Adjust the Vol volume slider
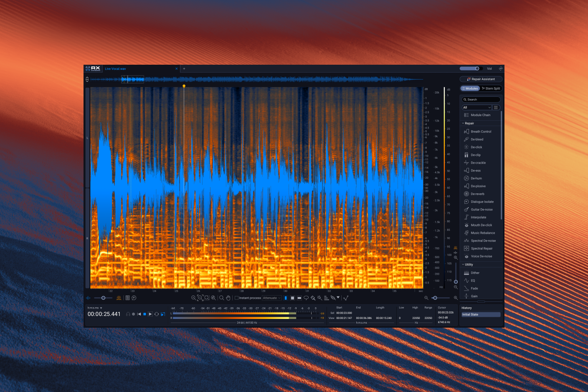The width and height of the screenshot is (588, 392). 471,68
